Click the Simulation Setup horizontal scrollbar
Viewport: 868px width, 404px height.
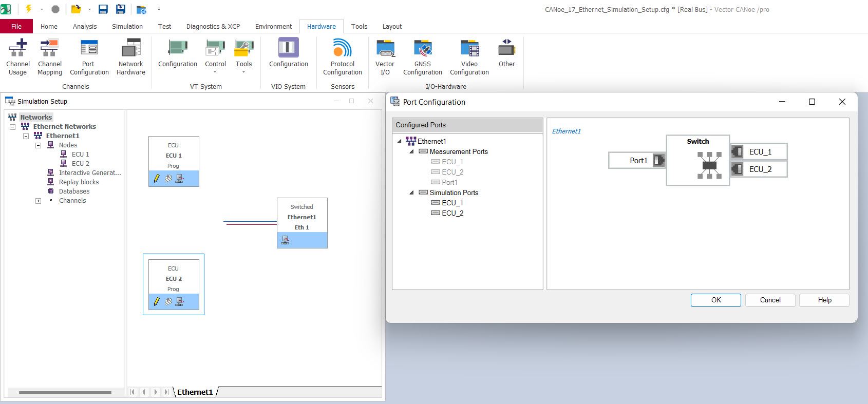(65, 393)
